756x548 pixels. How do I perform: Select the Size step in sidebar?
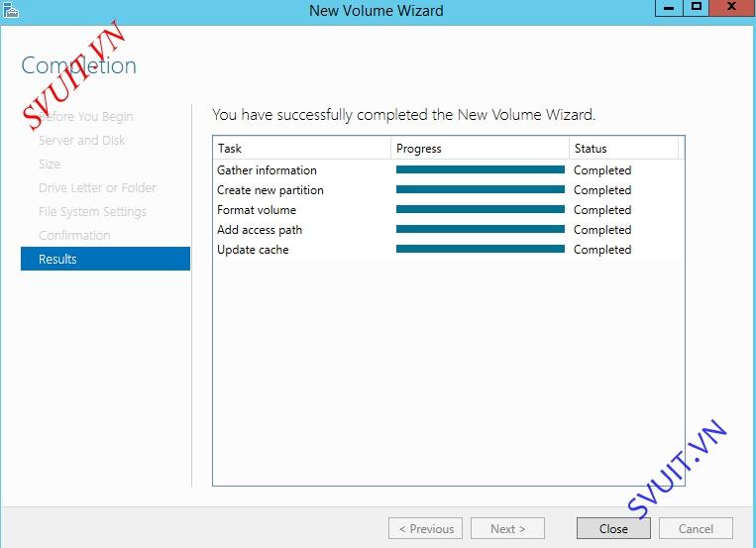[x=50, y=164]
